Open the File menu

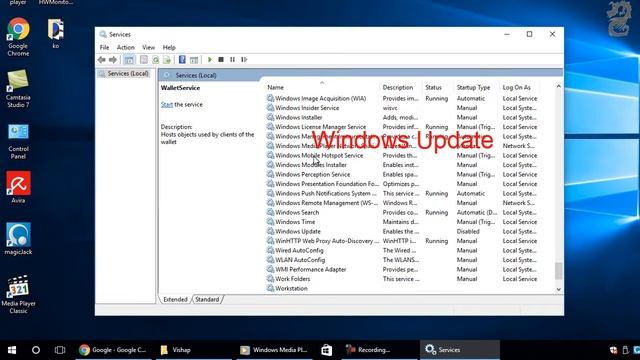click(104, 47)
